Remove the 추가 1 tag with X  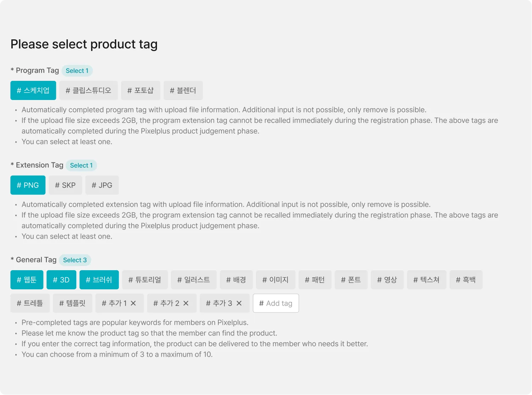click(133, 303)
